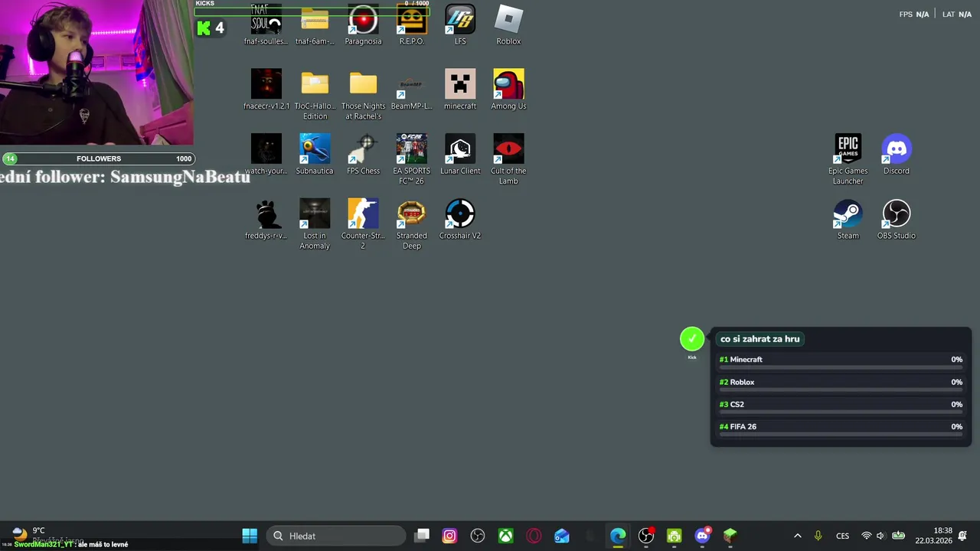Launch EA SPORTS FC 26 shortcut
This screenshot has height=551, width=980.
(x=411, y=159)
